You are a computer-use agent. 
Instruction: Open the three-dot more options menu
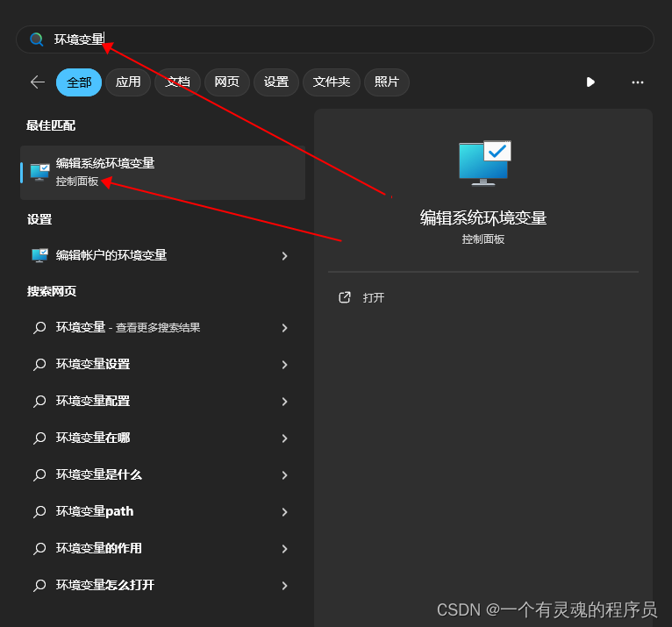pyautogui.click(x=638, y=82)
